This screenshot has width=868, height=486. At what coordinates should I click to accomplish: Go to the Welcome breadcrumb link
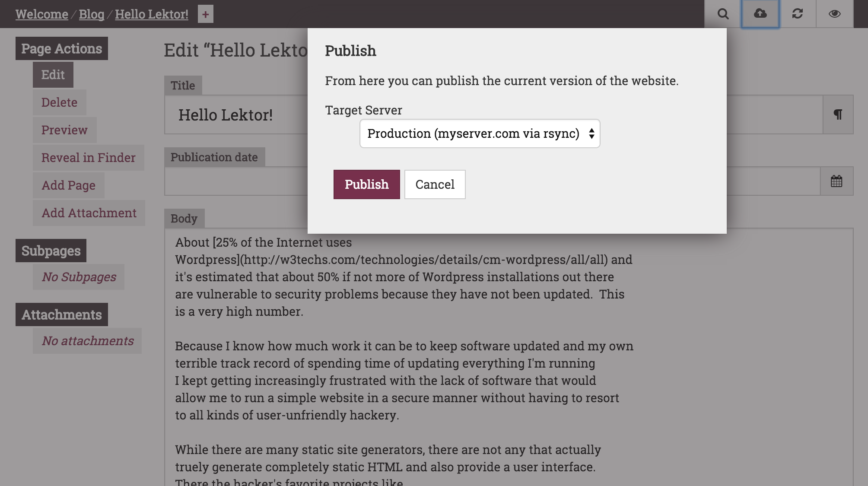pyautogui.click(x=42, y=14)
